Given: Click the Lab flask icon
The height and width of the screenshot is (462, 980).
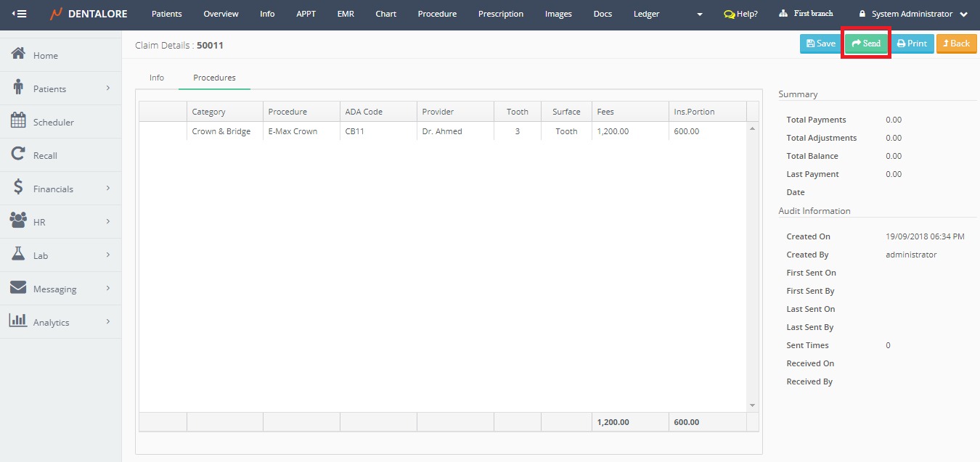Looking at the screenshot, I should pyautogui.click(x=19, y=255).
